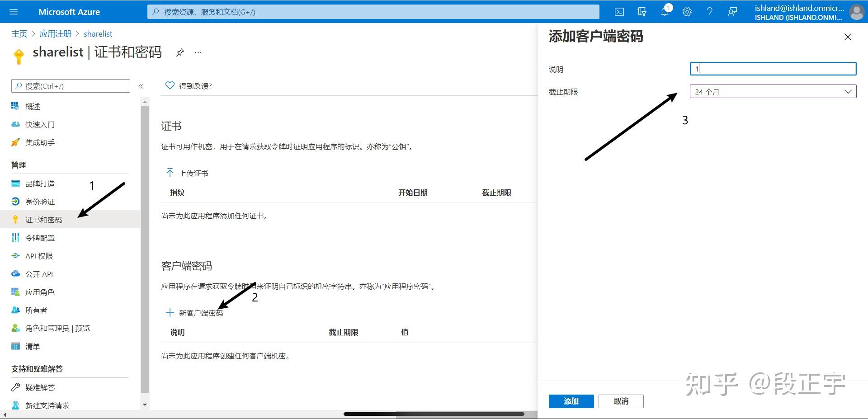Click the 说明 column header in secrets table

(177, 332)
